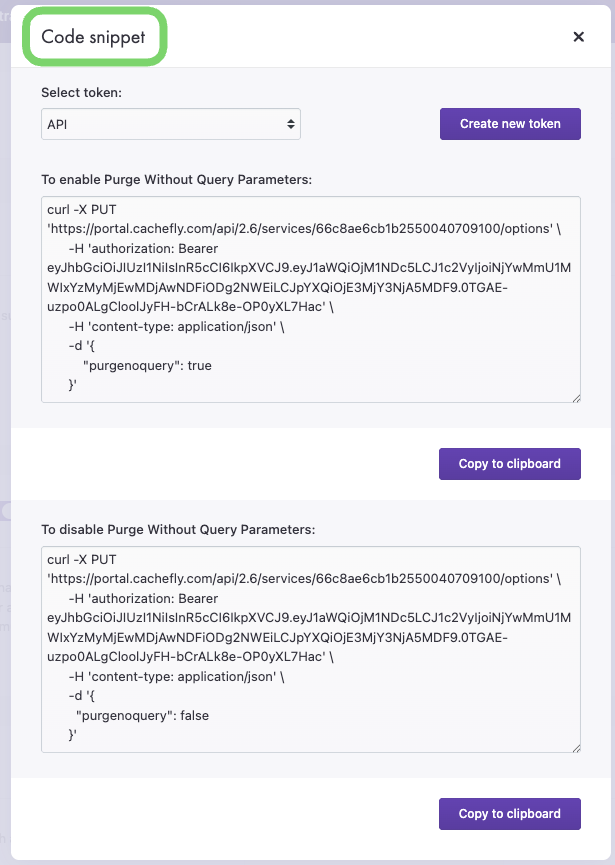This screenshot has height=865, width=615.
Task: Click the 'To enable Purge Without Query Parameters' label
Action: click(177, 180)
